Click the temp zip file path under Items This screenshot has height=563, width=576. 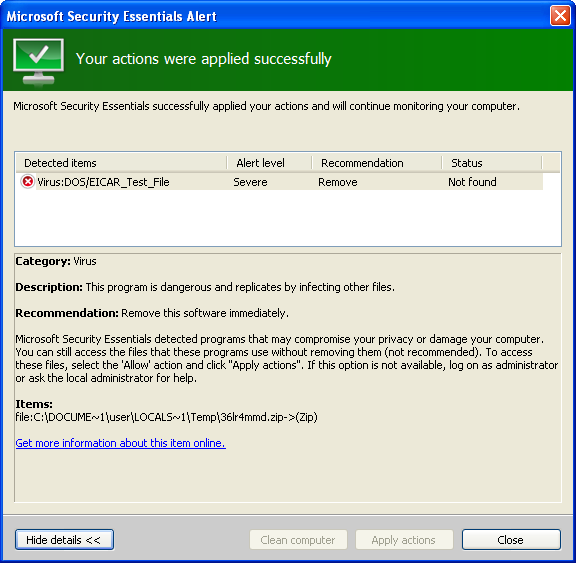[166, 417]
